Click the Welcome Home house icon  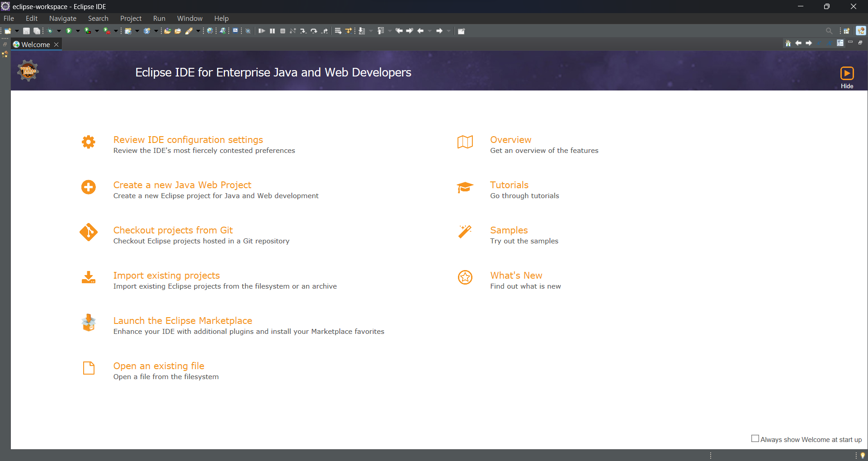(x=788, y=43)
